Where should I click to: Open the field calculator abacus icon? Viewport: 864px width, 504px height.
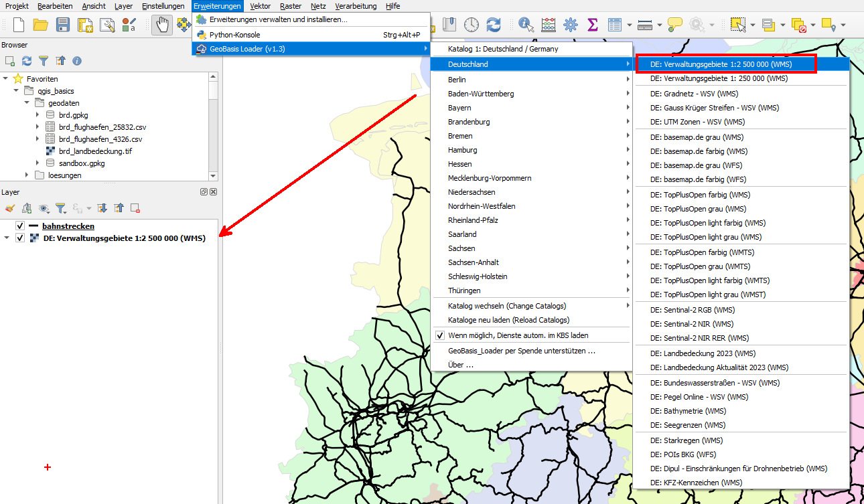coord(549,25)
